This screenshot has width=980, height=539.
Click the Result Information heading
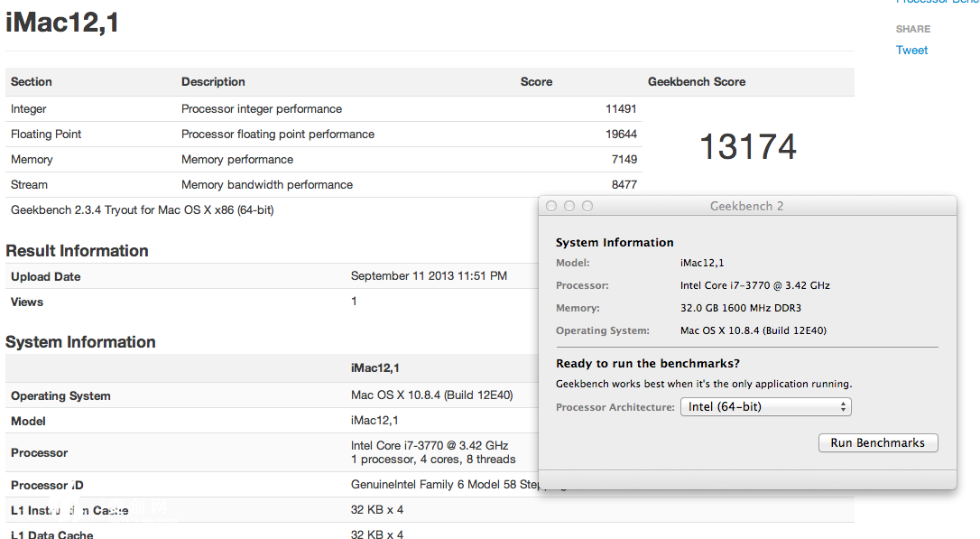point(77,251)
